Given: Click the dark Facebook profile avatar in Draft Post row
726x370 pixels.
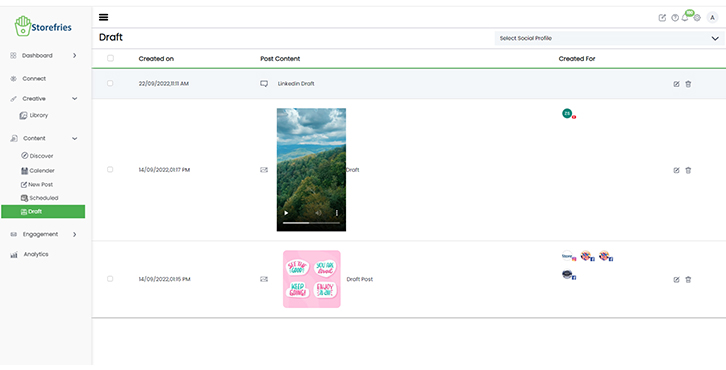Looking at the screenshot, I should (x=567, y=274).
